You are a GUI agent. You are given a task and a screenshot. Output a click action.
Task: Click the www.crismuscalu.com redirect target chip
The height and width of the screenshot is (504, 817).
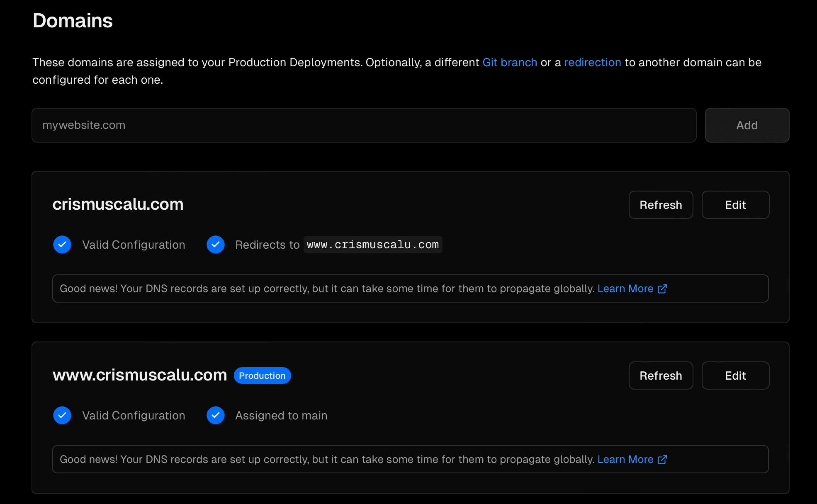point(372,245)
